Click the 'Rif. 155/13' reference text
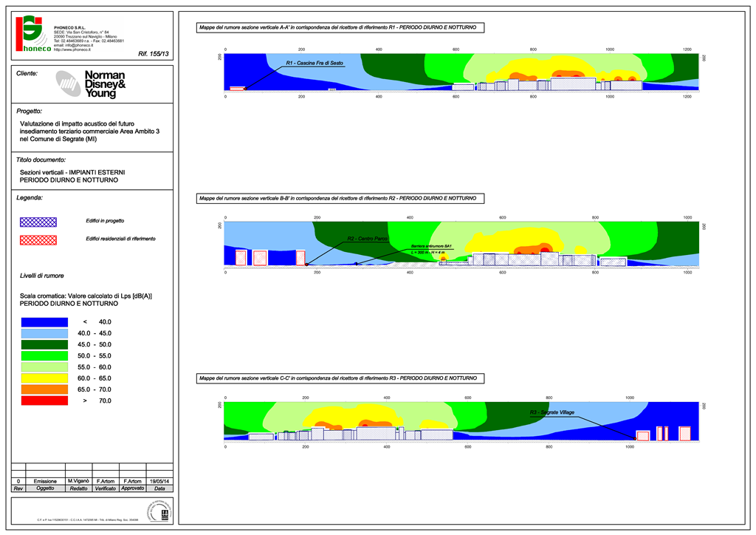Screen dimensions: 756x535 click(x=154, y=54)
